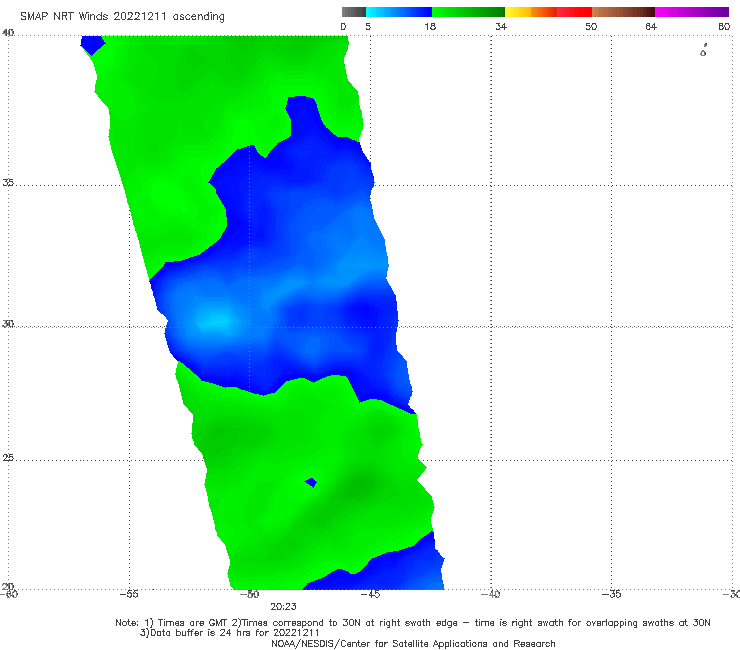
Task: Click the blue patch at top-left swath corner
Action: [x=92, y=45]
